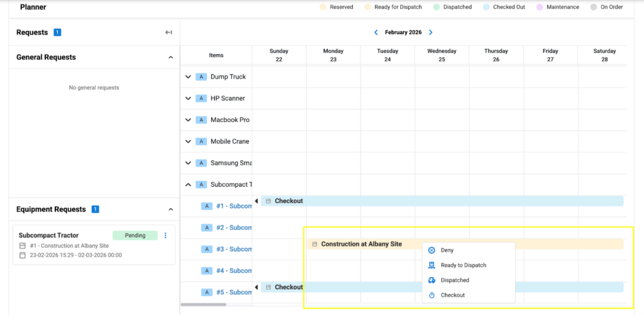Collapse the Equipment Requests section
The height and width of the screenshot is (315, 644).
tap(170, 209)
